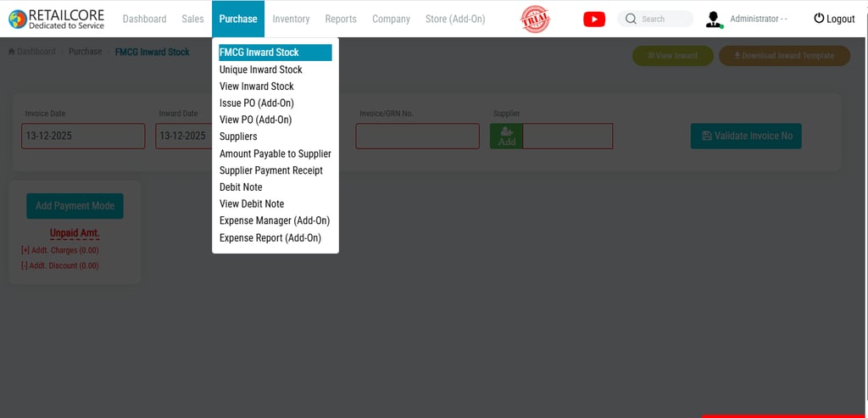Click Add Payment Mode button
The image size is (868, 418).
75,206
